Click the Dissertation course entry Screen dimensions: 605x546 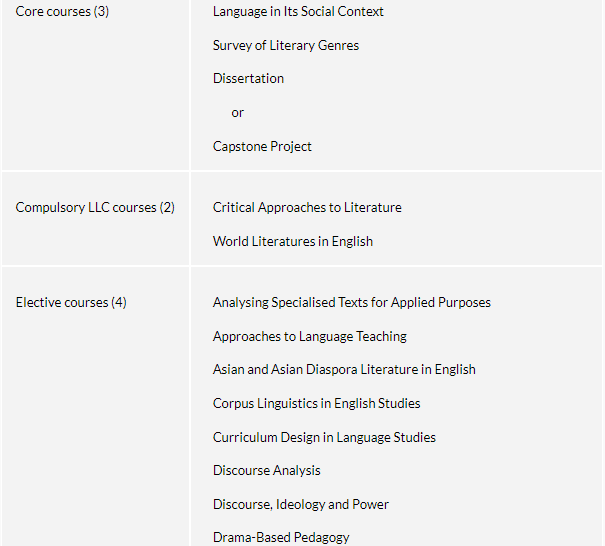(248, 79)
